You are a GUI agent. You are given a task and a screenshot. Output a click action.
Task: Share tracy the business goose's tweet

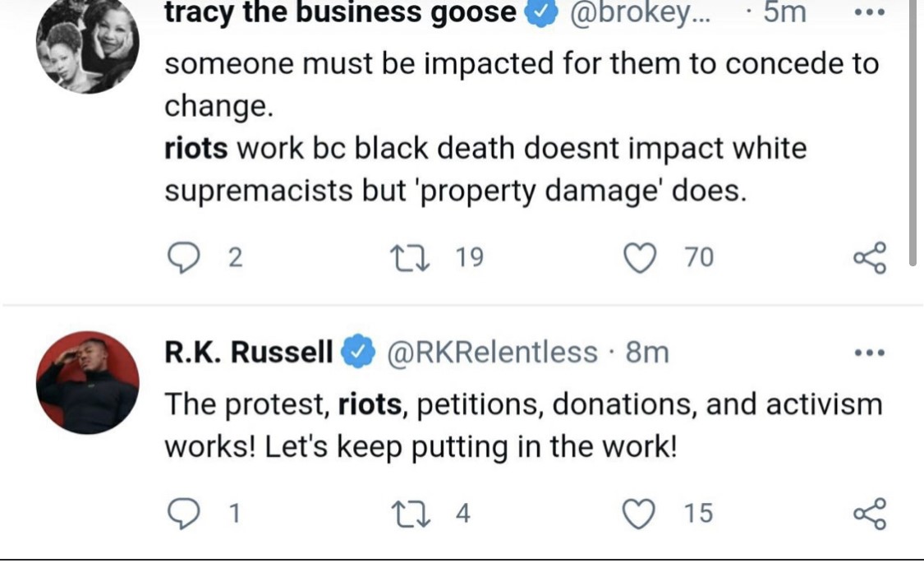tap(870, 258)
